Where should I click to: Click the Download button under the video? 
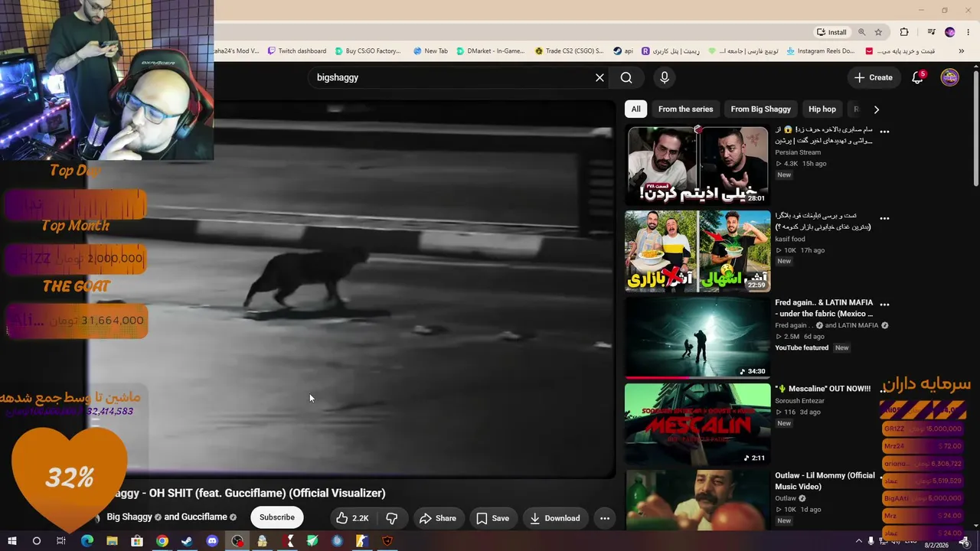[555, 518]
